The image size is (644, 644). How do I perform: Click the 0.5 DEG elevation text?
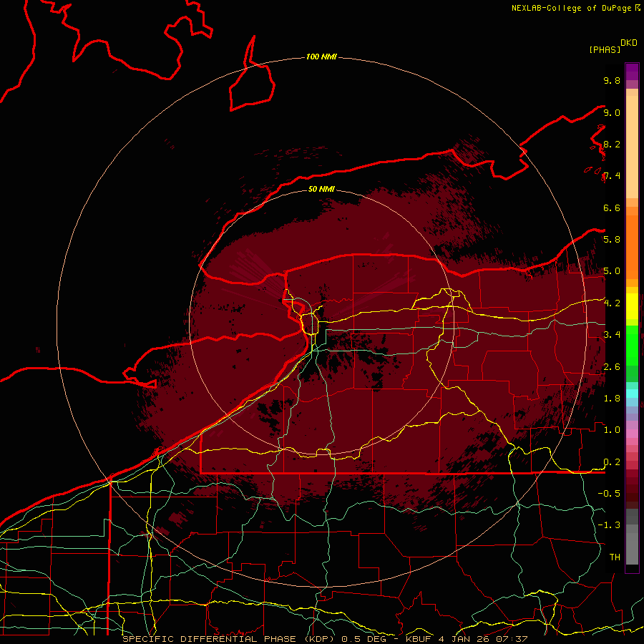point(366,639)
